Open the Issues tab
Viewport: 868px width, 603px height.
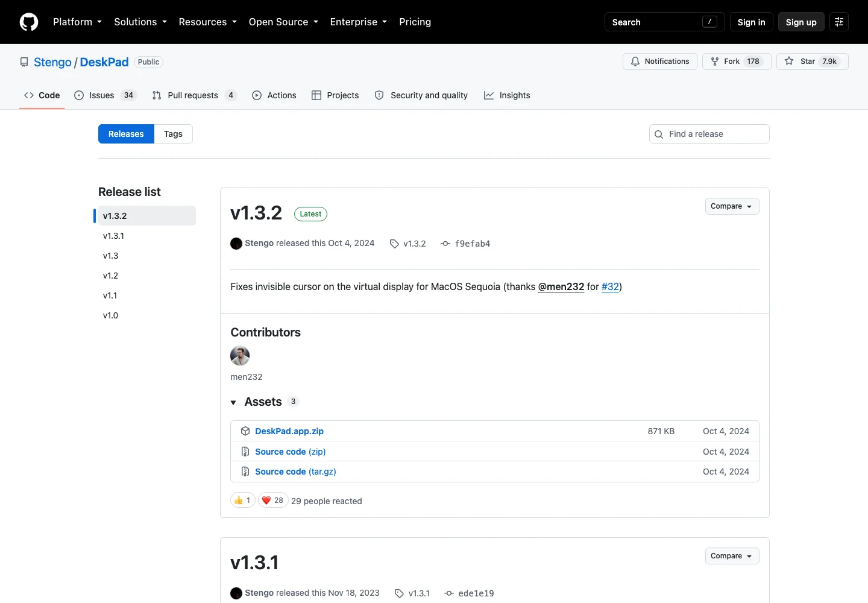click(x=105, y=95)
